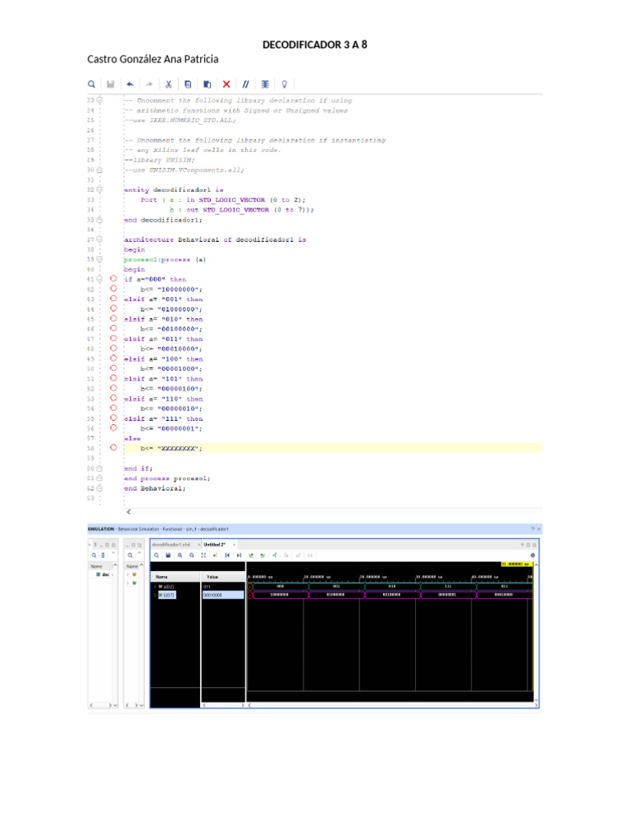Select the b[0:7] signal row
Viewport: 630px width, 840px height.
(x=166, y=596)
